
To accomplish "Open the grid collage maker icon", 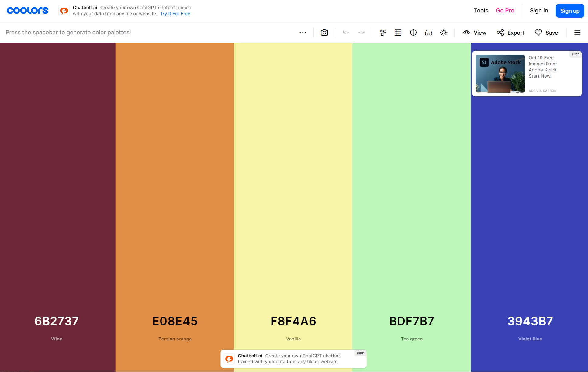I will pyautogui.click(x=398, y=33).
